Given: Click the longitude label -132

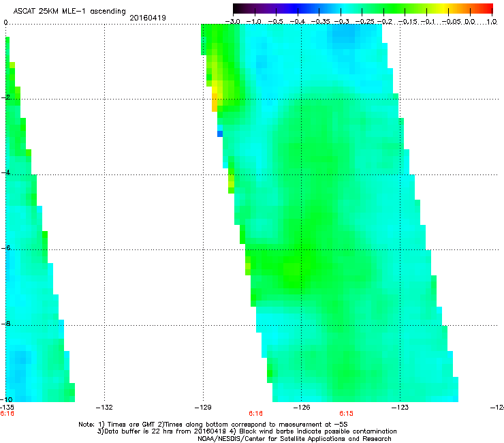Looking at the screenshot, I should 104,408.
